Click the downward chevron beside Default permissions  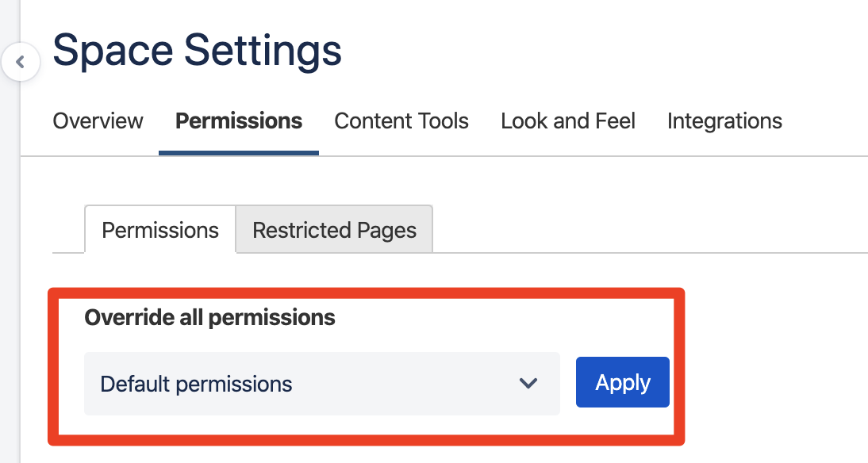pyautogui.click(x=528, y=383)
